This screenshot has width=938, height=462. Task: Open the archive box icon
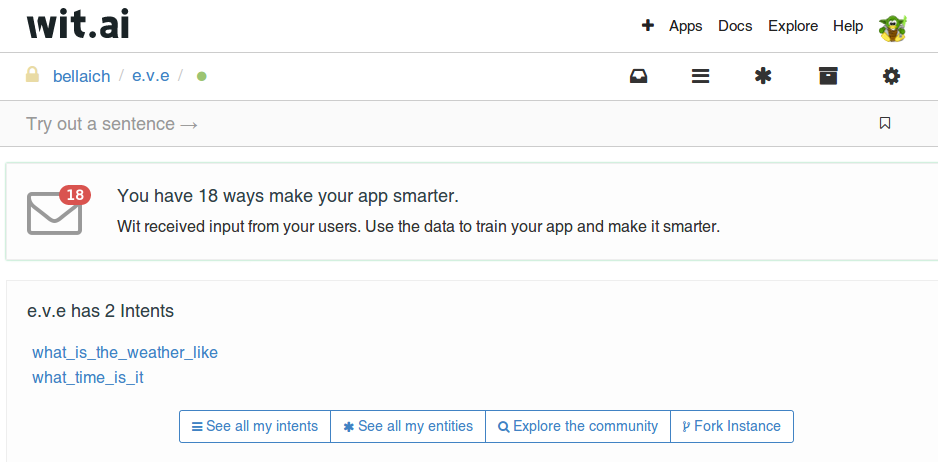(828, 76)
